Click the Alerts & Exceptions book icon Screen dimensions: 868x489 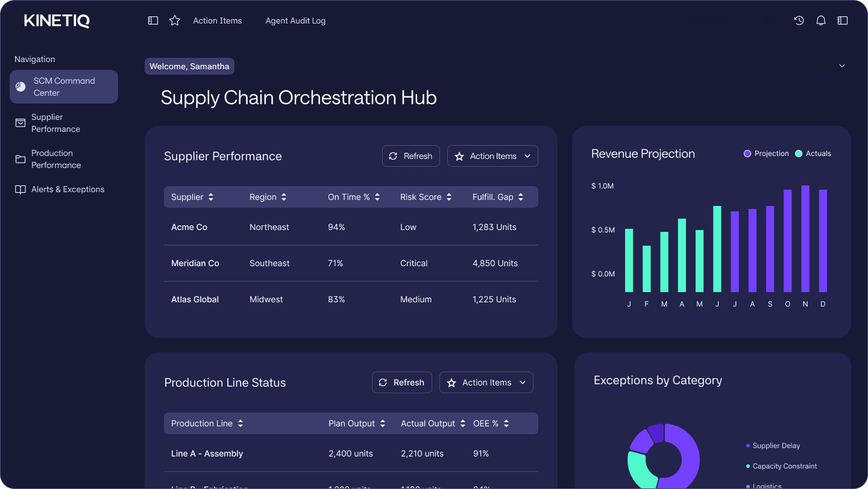20,189
